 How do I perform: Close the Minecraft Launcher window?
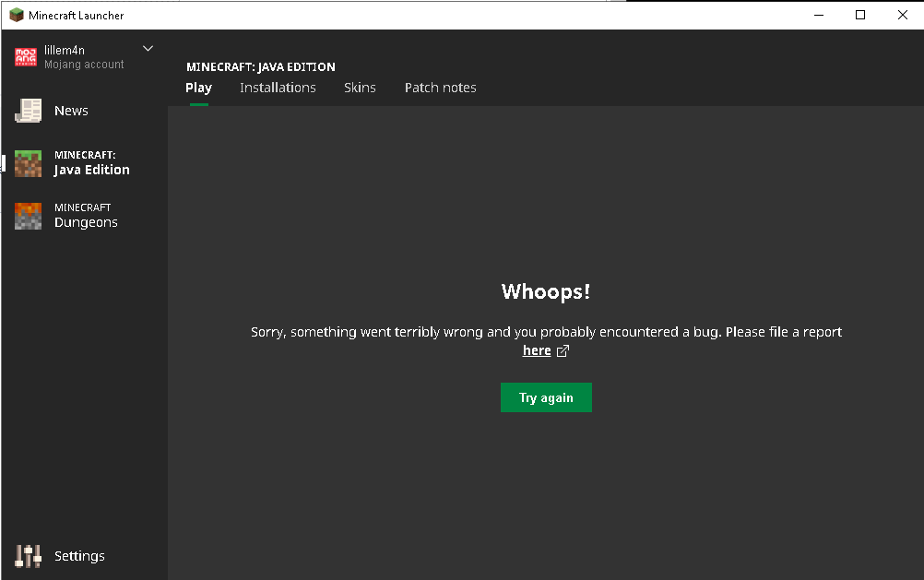(902, 15)
